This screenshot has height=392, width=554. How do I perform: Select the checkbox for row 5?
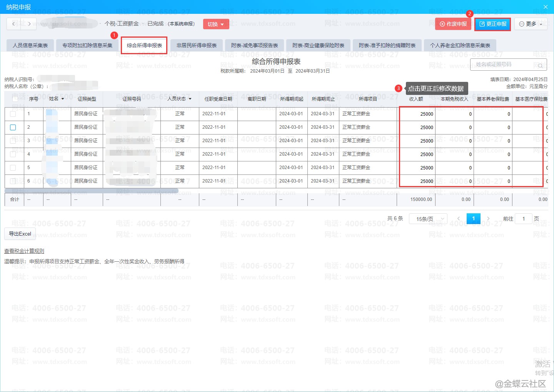tap(13, 168)
